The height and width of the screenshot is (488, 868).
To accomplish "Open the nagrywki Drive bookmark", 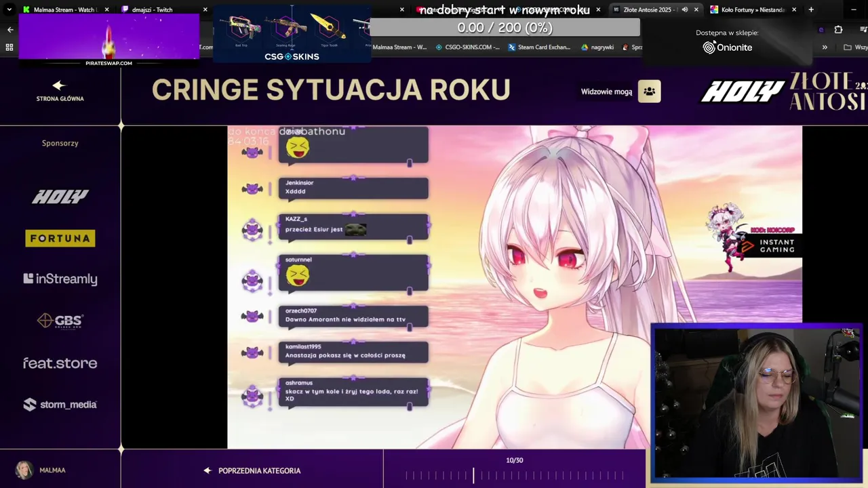I will 597,47.
